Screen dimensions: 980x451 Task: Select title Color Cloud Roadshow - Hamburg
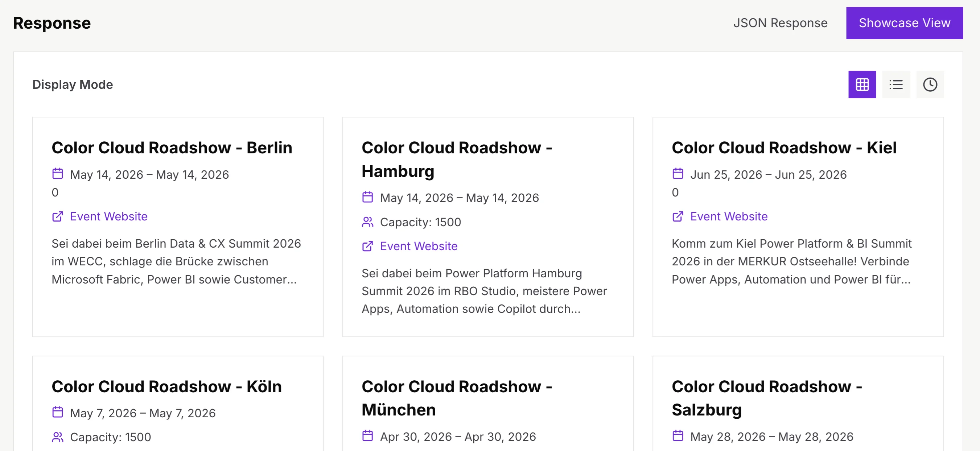point(457,159)
